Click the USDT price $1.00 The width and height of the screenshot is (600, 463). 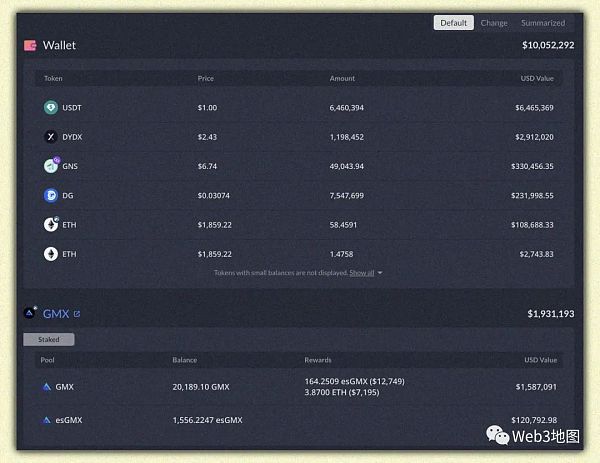(x=207, y=108)
